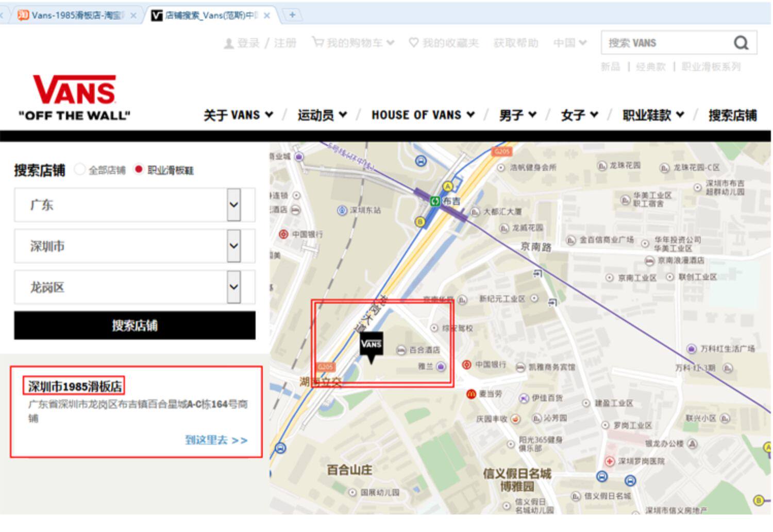773x532 pixels.
Task: Click the 布吉 metro station icon on map
Action: pyautogui.click(x=435, y=201)
